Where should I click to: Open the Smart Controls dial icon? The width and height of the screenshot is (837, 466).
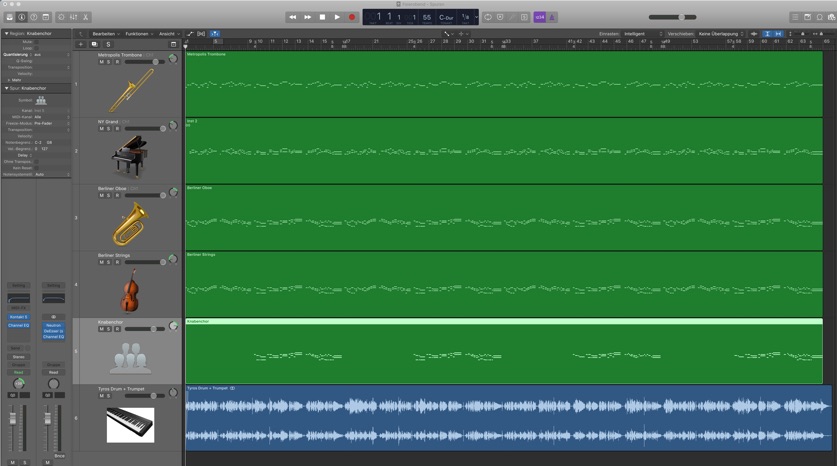pos(61,17)
